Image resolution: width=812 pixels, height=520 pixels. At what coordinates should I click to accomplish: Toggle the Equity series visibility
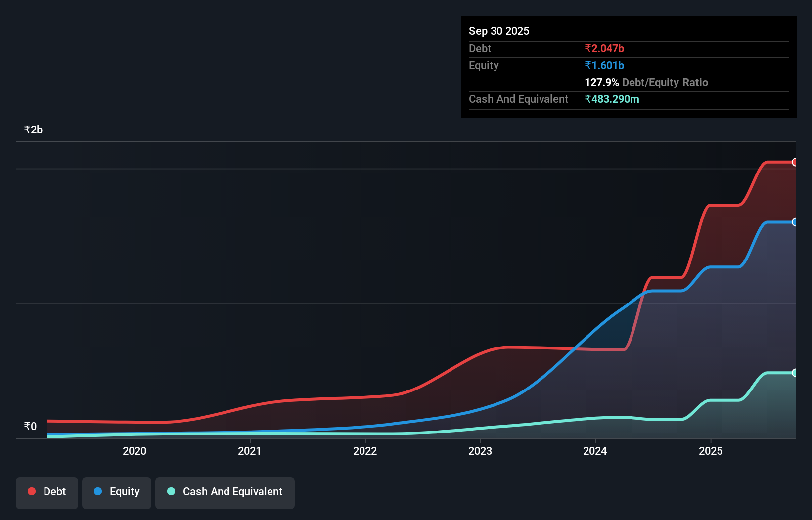point(116,492)
